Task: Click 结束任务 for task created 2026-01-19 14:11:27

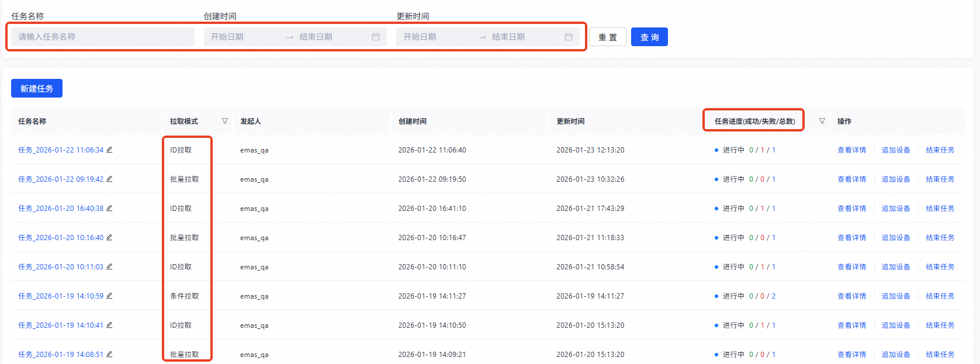Action: coord(940,296)
